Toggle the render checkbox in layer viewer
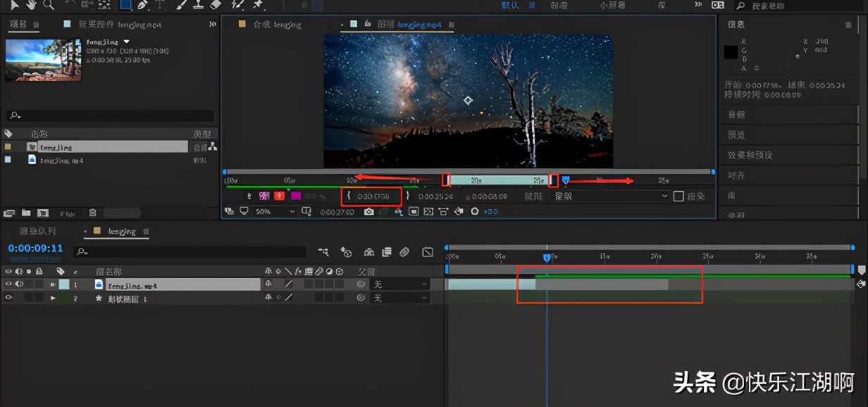Image resolution: width=868 pixels, height=407 pixels. coord(678,196)
